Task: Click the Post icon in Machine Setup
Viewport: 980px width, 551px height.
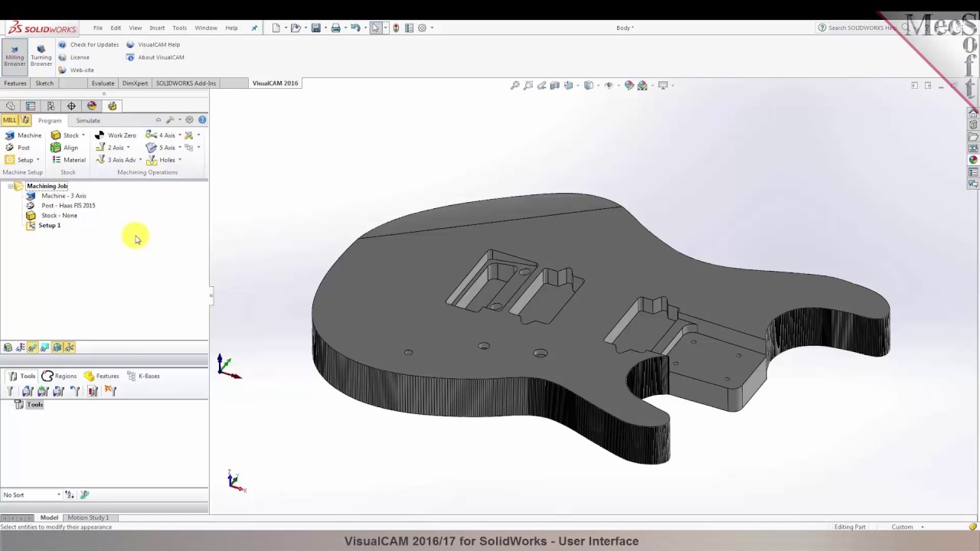Action: click(9, 148)
